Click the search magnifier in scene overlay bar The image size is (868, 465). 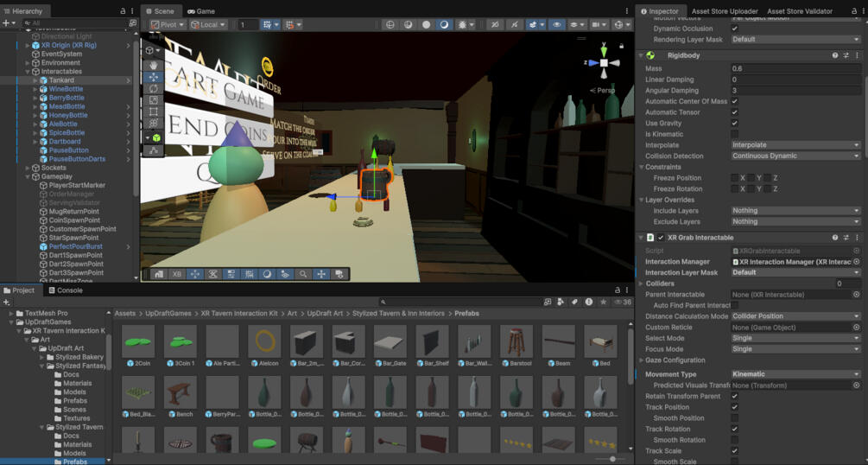(x=303, y=274)
